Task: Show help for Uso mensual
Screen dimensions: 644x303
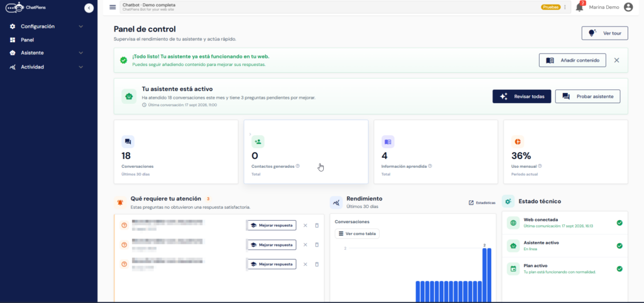Action: click(540, 167)
